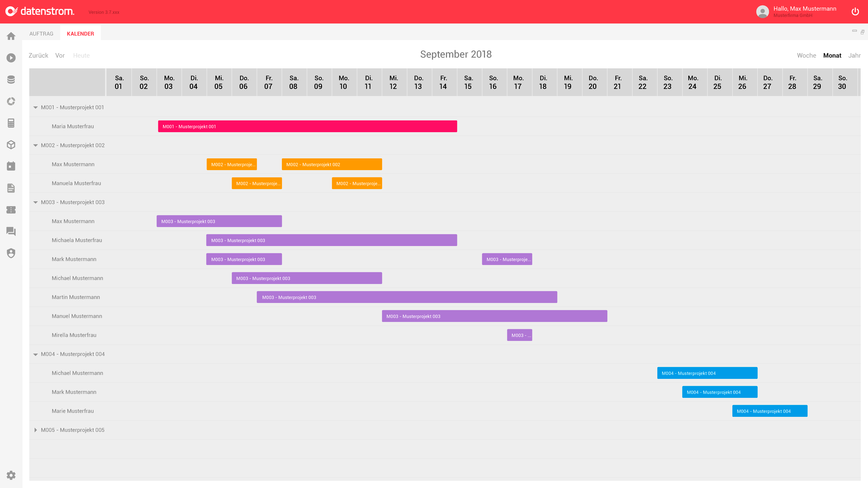Open the calendar event sidebar icon
Viewport: 868px width, 488px height.
point(11,166)
